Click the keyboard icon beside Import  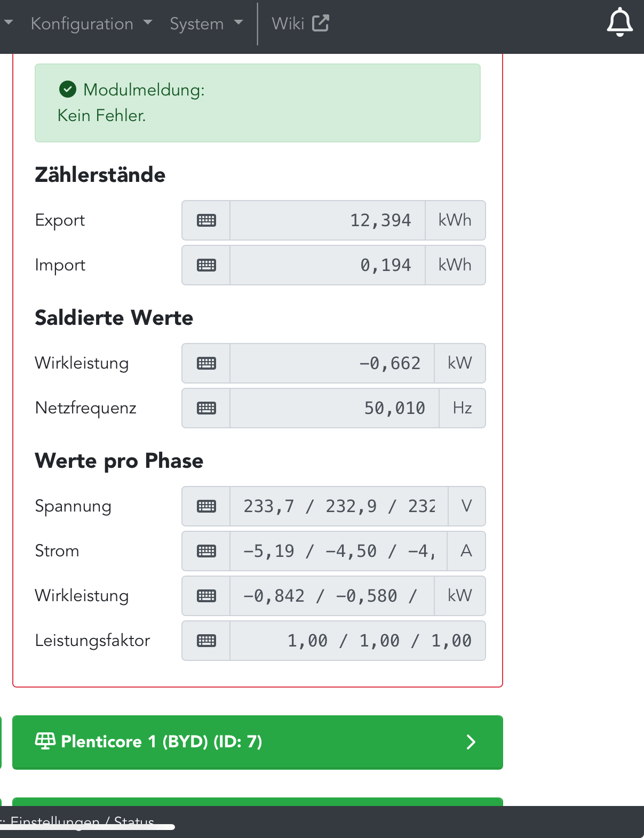coord(206,265)
